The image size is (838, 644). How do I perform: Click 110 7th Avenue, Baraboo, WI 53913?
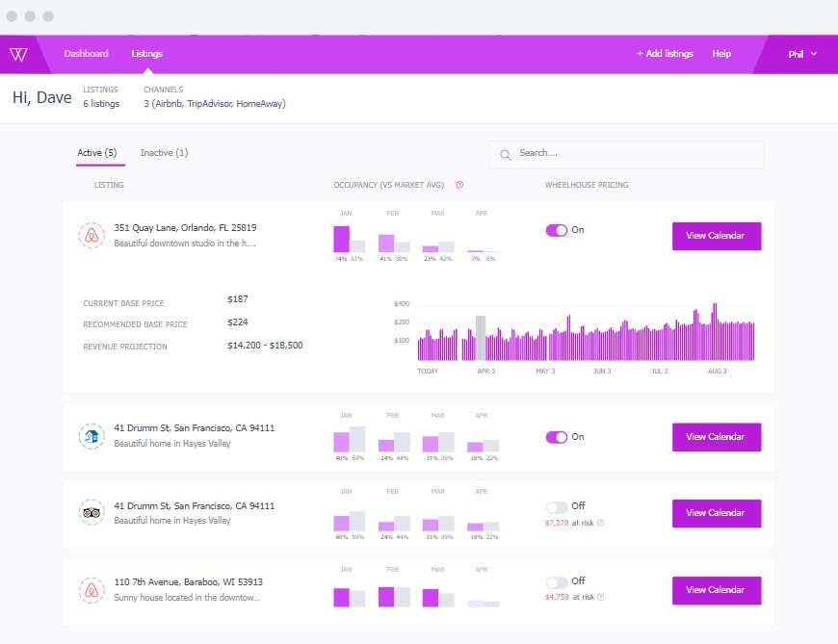[188, 582]
